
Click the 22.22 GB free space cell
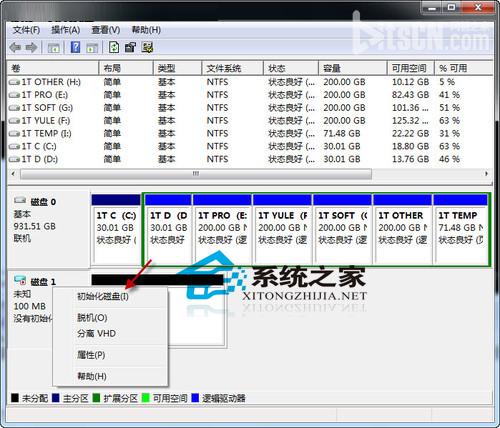click(x=410, y=134)
